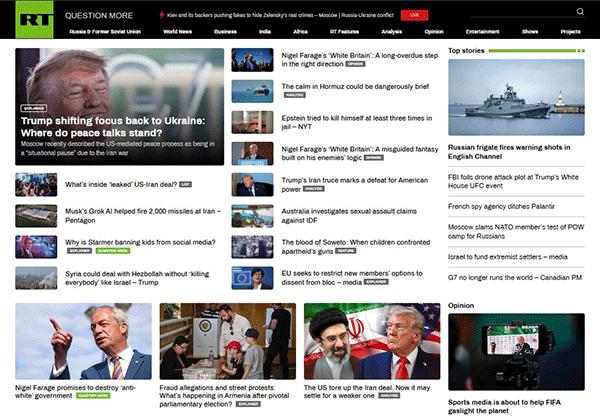Open 'French spy agency ditches Palantir' story
This screenshot has width=600, height=418.
tap(501, 207)
